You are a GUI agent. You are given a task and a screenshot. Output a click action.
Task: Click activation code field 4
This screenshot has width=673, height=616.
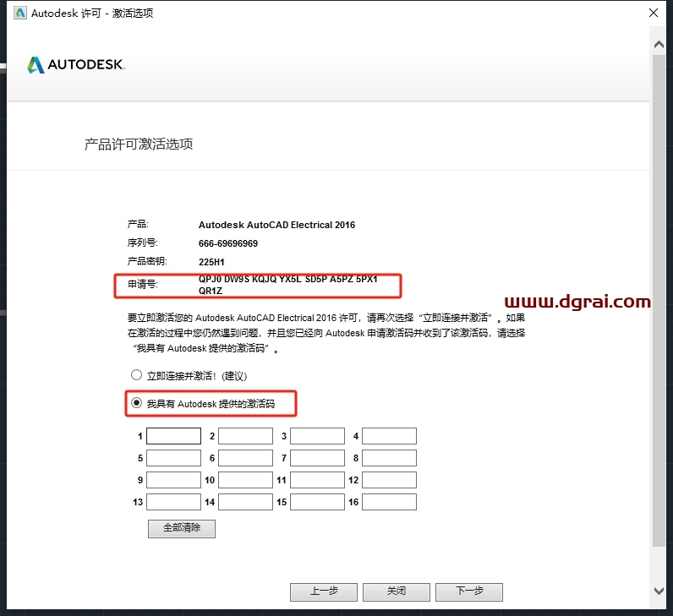(x=389, y=436)
